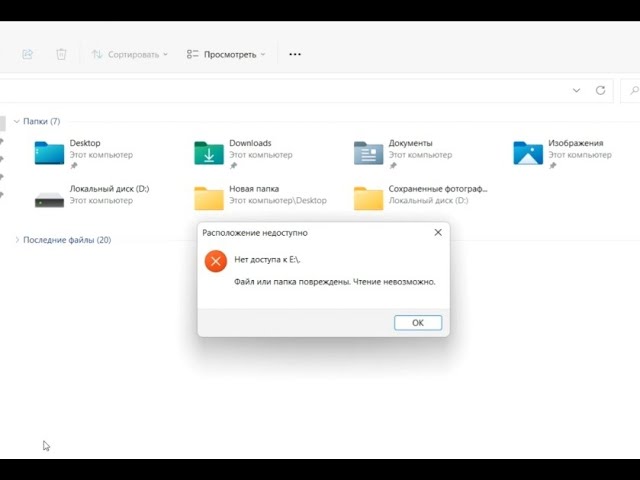
Task: Open the Просмотреть view dropdown
Action: [x=226, y=54]
